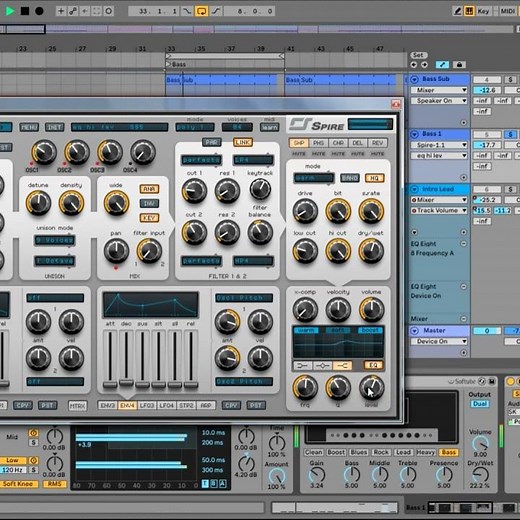
Task: Open Key map mode
Action: [x=483, y=11]
